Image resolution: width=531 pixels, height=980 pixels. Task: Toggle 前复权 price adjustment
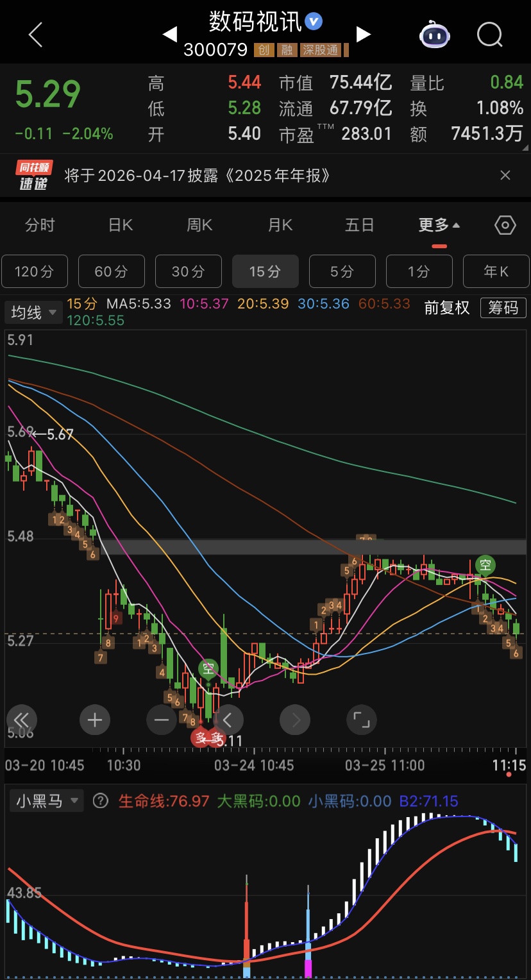point(447,308)
